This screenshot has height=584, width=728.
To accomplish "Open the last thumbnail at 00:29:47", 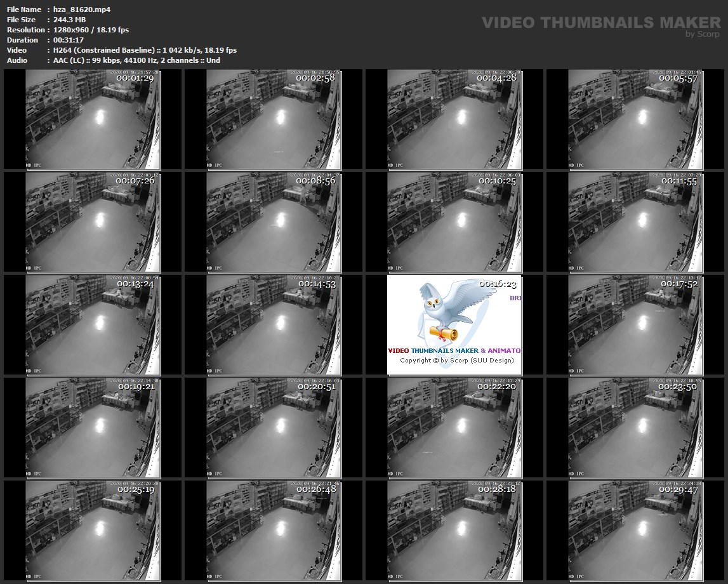I will tap(635, 530).
